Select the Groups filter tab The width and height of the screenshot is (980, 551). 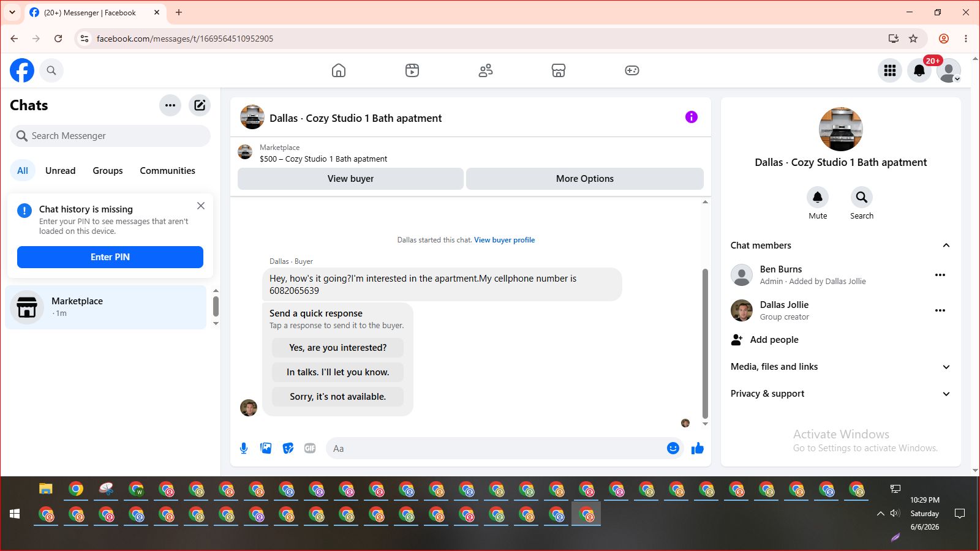tap(108, 171)
